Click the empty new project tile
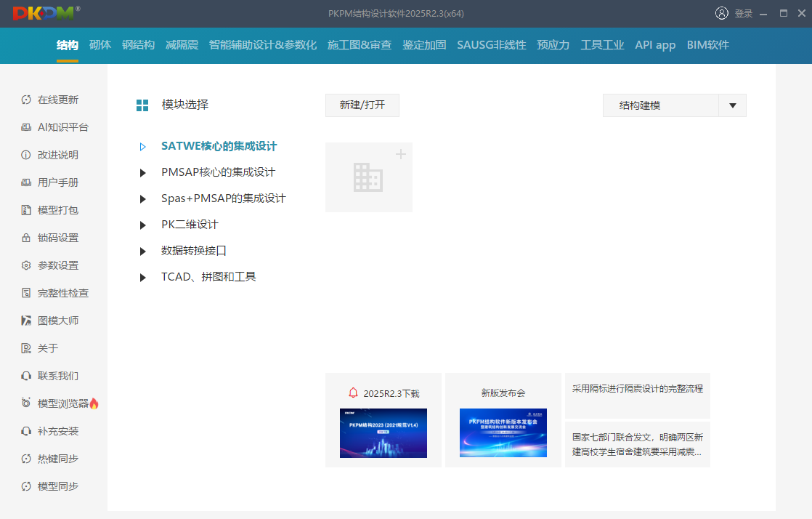 (x=369, y=177)
